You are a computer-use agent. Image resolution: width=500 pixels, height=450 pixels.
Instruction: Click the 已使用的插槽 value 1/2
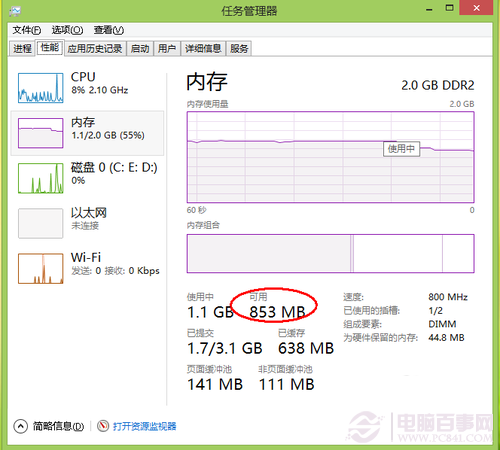pyautogui.click(x=436, y=311)
